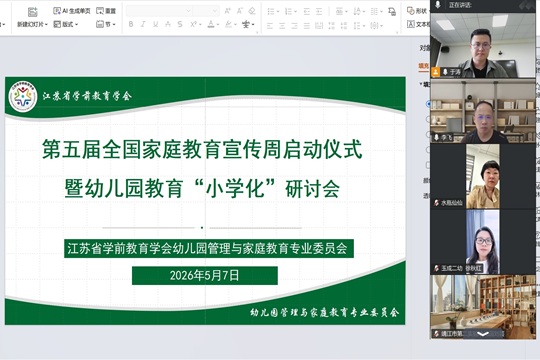540x360 pixels.
Task: Click the Reset (重置) button
Action: pyautogui.click(x=106, y=11)
